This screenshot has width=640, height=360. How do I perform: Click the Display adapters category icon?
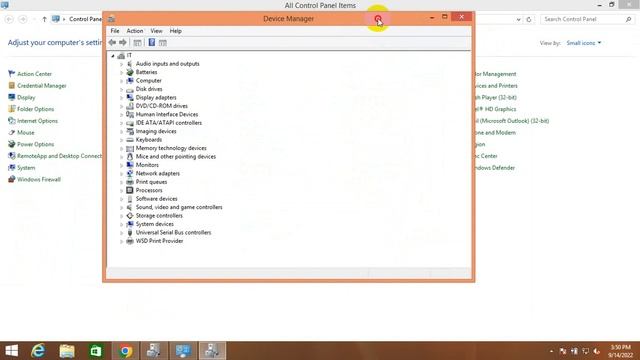tap(130, 98)
